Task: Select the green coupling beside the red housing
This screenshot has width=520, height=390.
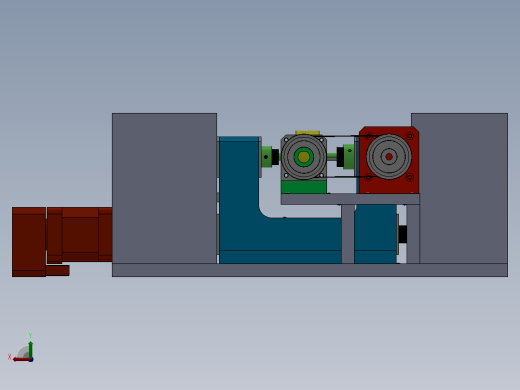Action: point(349,156)
